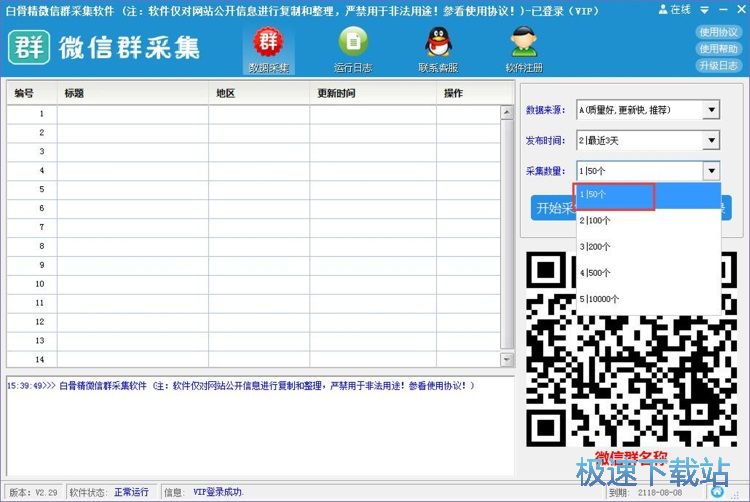Viewport: 750px width, 502px height.
Task: Click the 数据来源 combo box field
Action: click(x=648, y=110)
